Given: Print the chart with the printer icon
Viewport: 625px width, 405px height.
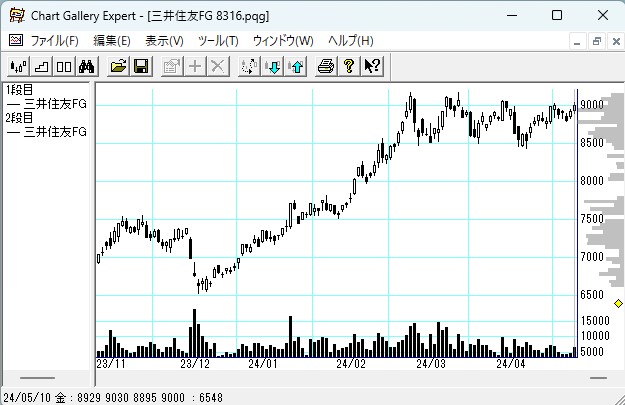Looking at the screenshot, I should [x=326, y=66].
